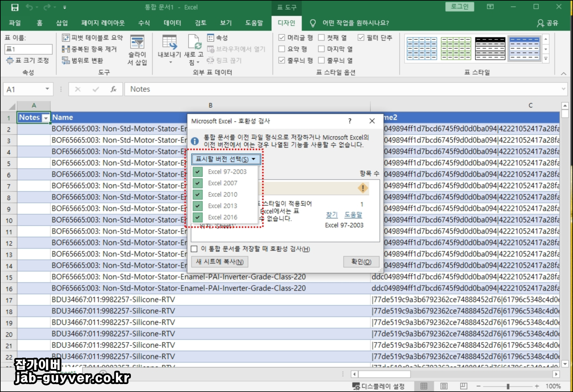
Task: Toggle the 머리글 행 checkbox
Action: pyautogui.click(x=282, y=38)
